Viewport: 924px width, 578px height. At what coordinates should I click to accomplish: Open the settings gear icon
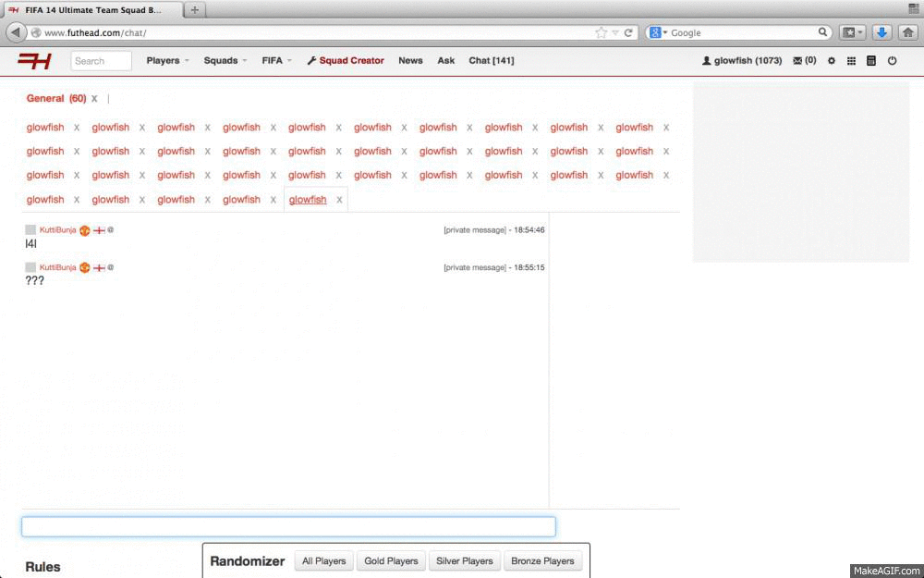tap(832, 61)
